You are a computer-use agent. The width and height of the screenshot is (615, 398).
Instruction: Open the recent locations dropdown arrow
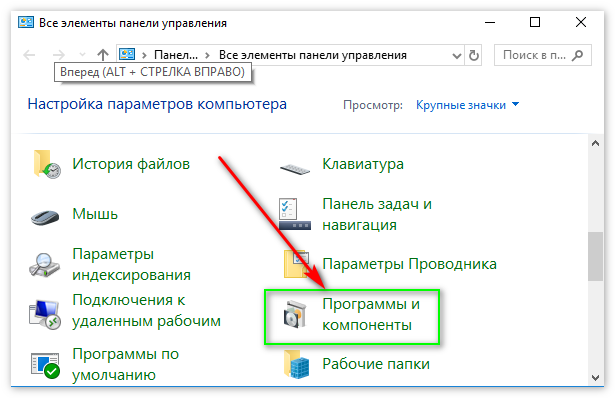(82, 55)
